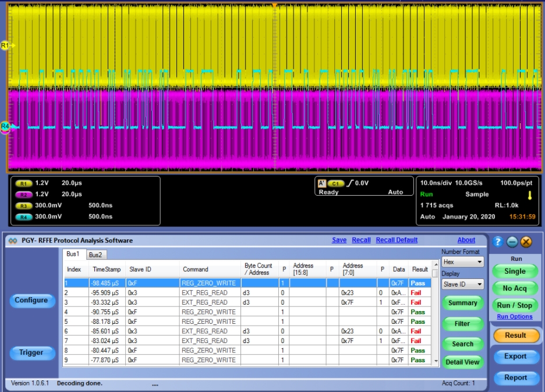Click the blue help question mark icon

click(498, 242)
